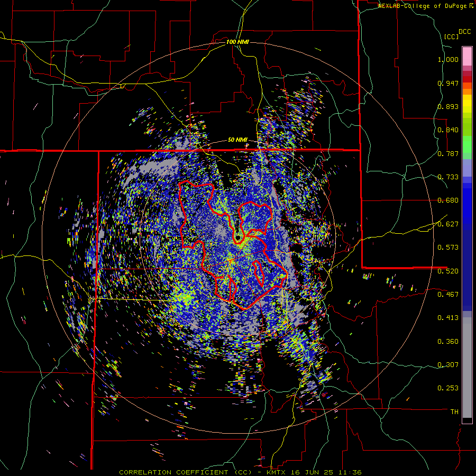Click the [CC] product label
The height and width of the screenshot is (476, 476).
(451, 36)
